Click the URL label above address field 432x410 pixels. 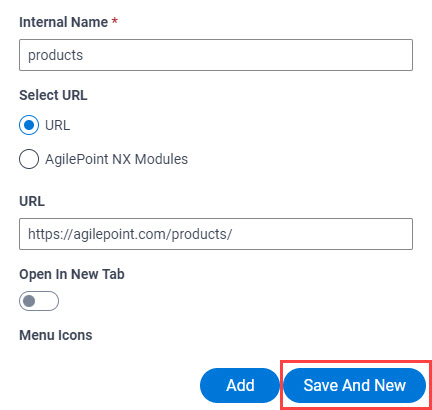(x=32, y=201)
